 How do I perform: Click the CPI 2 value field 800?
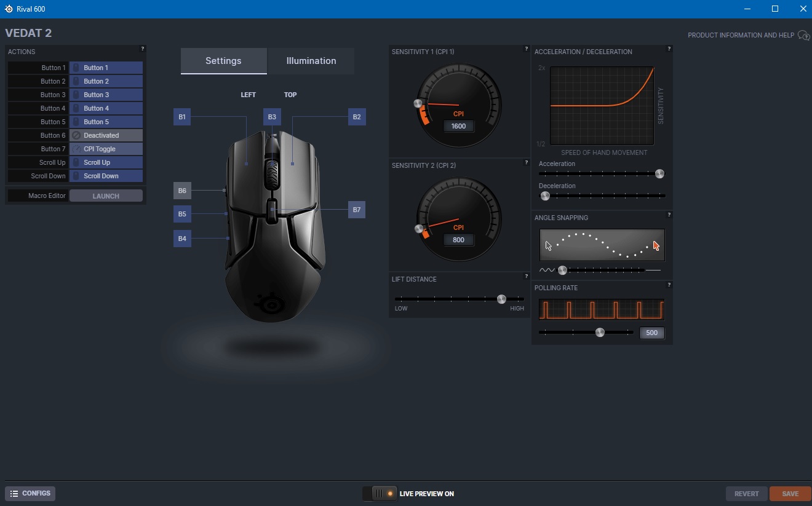(458, 240)
